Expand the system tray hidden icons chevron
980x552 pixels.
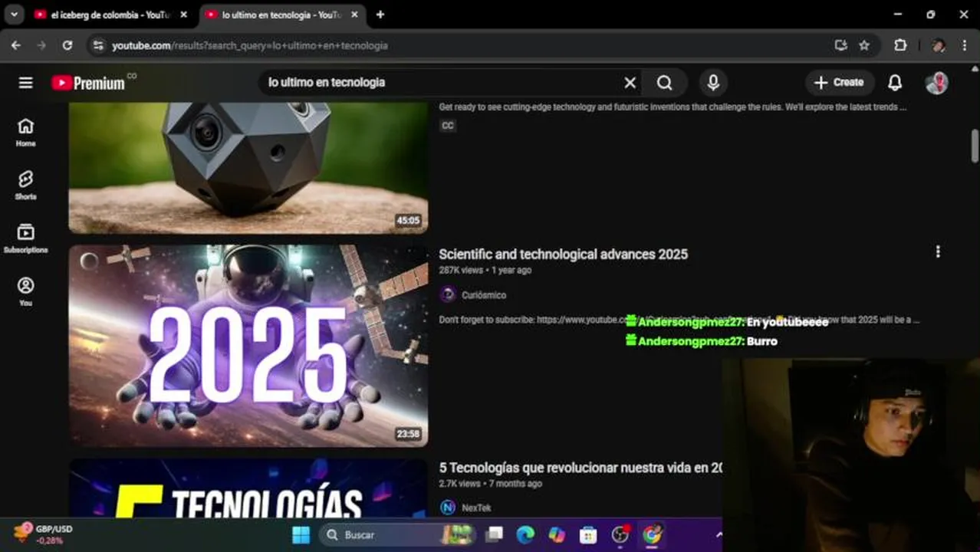click(x=718, y=534)
